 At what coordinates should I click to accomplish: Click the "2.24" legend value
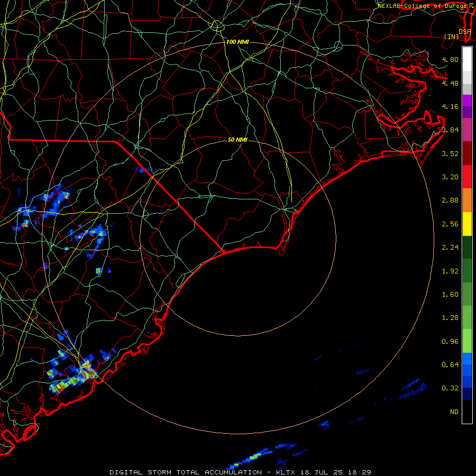click(450, 248)
